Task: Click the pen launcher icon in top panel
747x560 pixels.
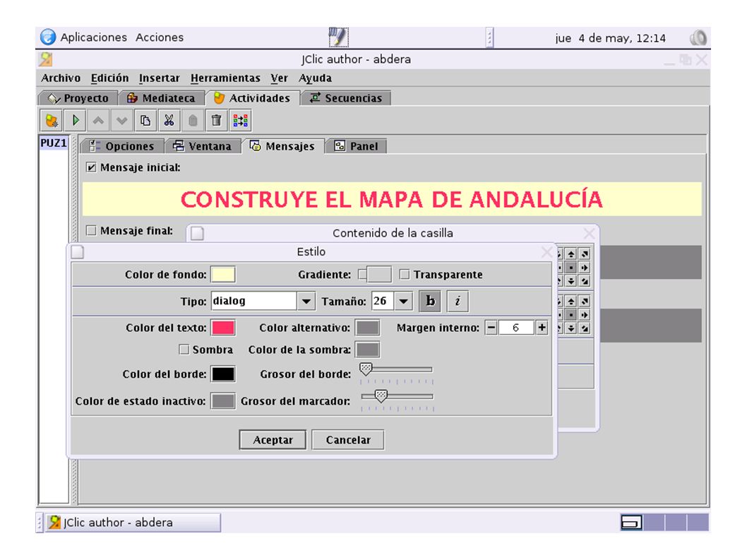Action: tap(338, 37)
